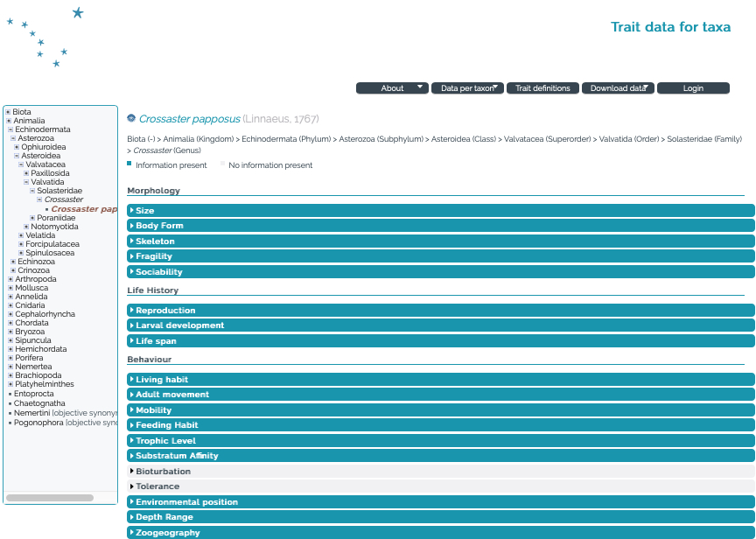756x539 pixels.
Task: Click the globe icon beside Crossaster papposus
Action: (131, 118)
